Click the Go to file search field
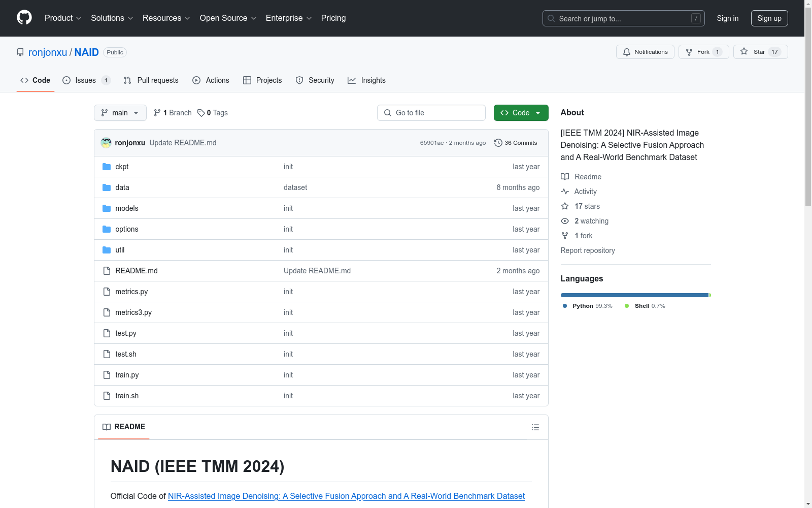This screenshot has height=508, width=812. point(431,113)
